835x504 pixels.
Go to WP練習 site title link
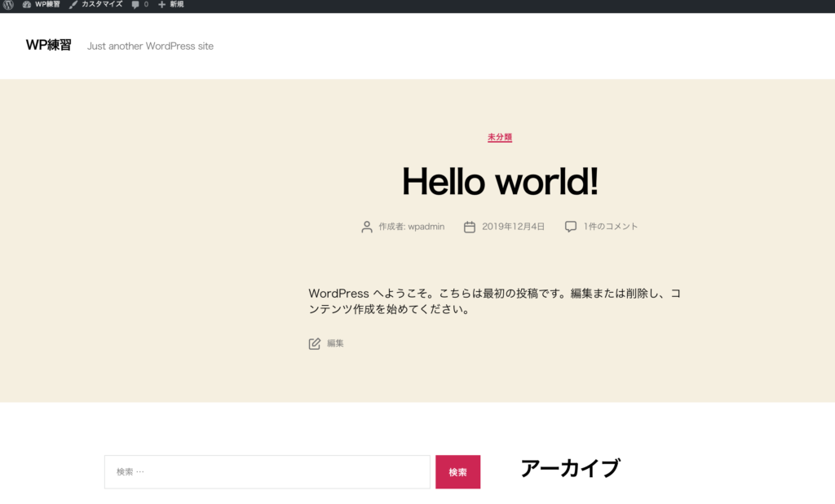click(x=48, y=46)
